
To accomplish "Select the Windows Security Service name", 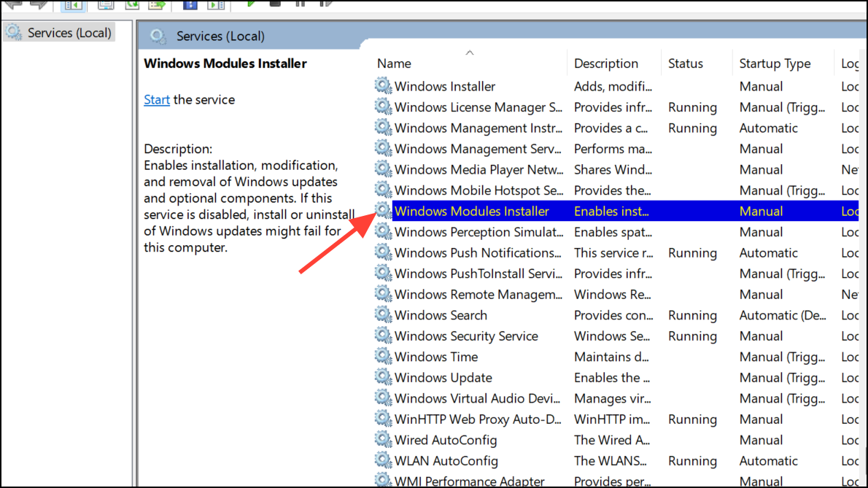I will point(466,336).
